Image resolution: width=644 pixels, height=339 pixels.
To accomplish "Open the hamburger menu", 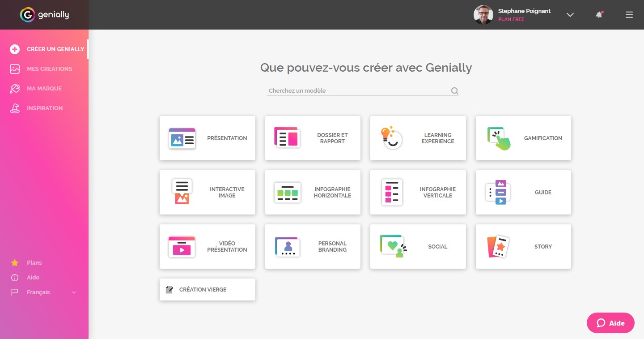I will [x=629, y=15].
